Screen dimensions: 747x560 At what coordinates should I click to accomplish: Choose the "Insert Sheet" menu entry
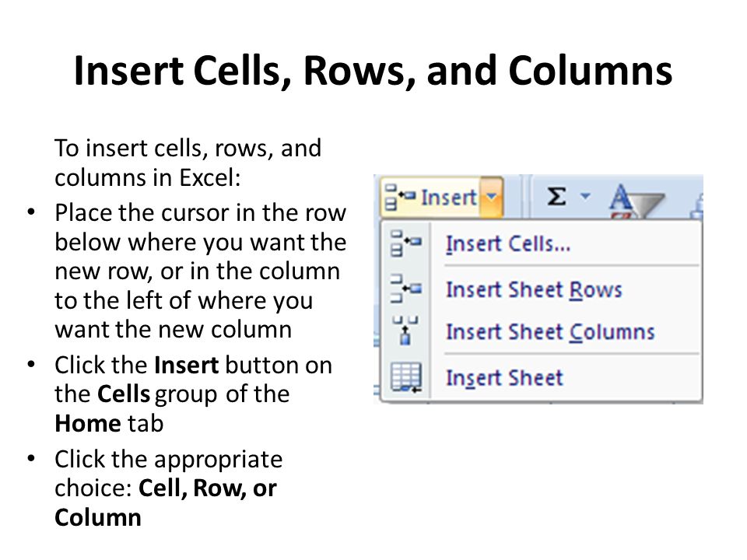(x=504, y=378)
